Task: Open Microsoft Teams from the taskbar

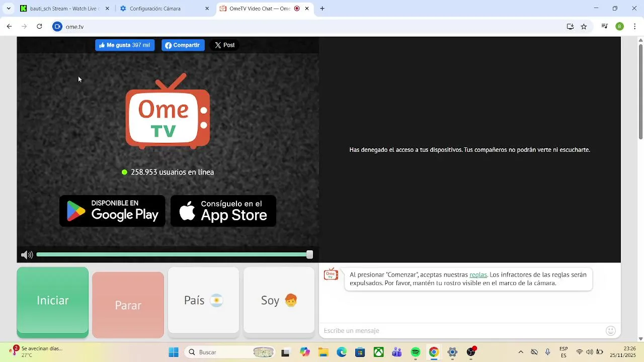Action: point(397,352)
